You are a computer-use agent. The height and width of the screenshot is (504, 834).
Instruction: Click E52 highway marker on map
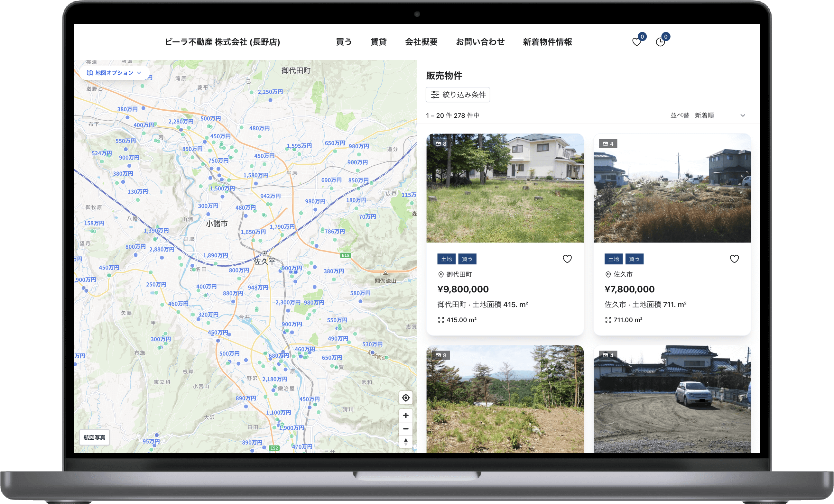(274, 448)
